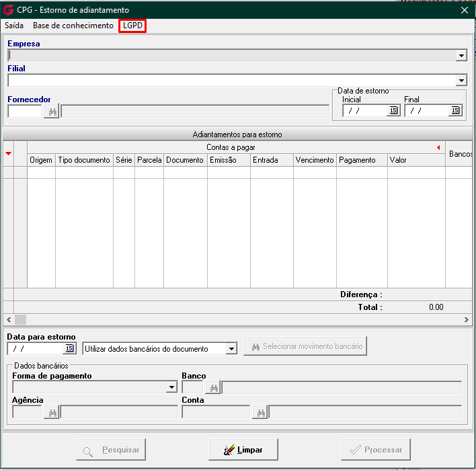This screenshot has width=476, height=470.
Task: Click Selecionar movimento bancário button
Action: coord(305,346)
